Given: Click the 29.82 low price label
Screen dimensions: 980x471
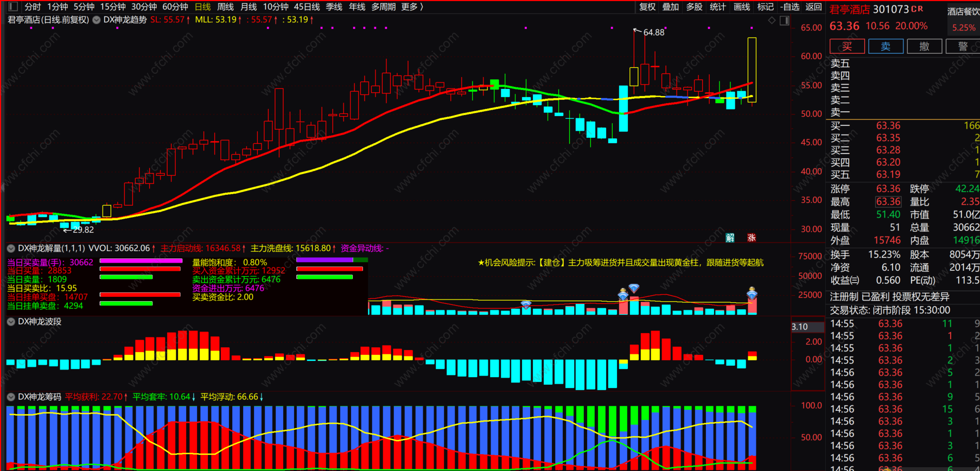Looking at the screenshot, I should point(83,230).
